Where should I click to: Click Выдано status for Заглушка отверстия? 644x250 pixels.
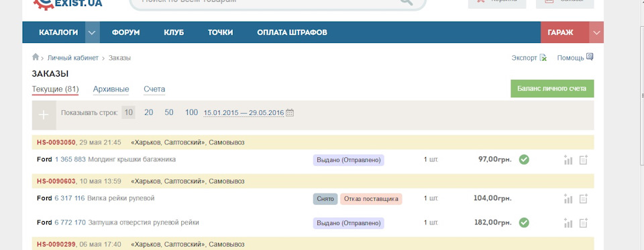coord(348,223)
